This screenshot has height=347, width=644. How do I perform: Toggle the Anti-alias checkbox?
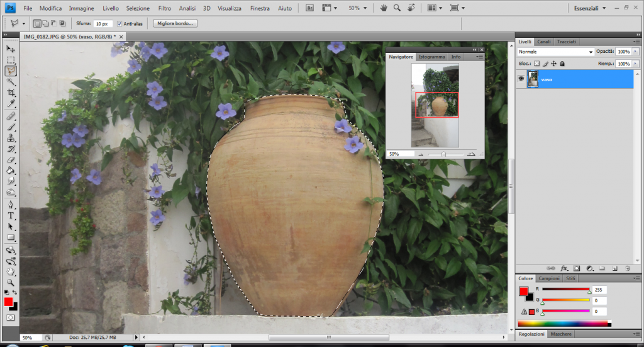coord(119,23)
